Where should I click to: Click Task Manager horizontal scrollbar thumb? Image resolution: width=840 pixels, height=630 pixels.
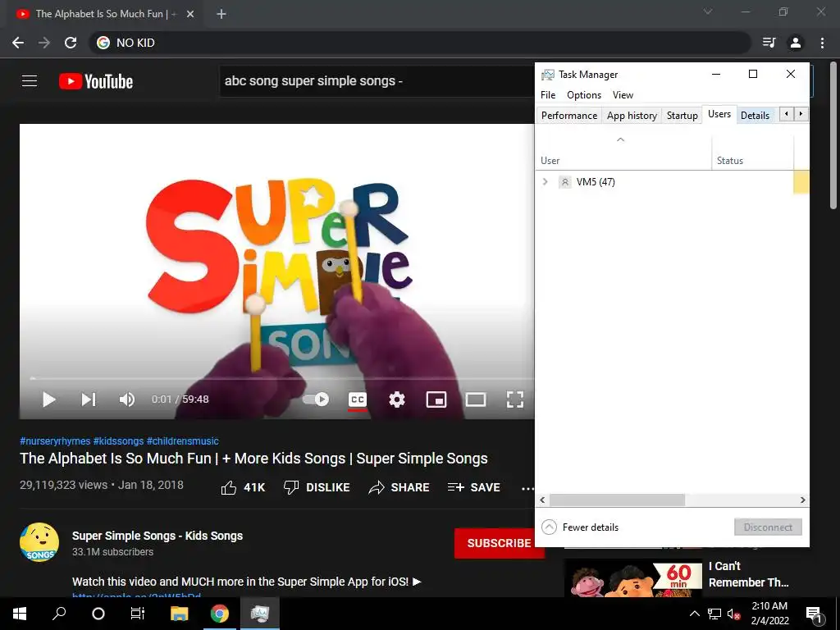tap(617, 500)
